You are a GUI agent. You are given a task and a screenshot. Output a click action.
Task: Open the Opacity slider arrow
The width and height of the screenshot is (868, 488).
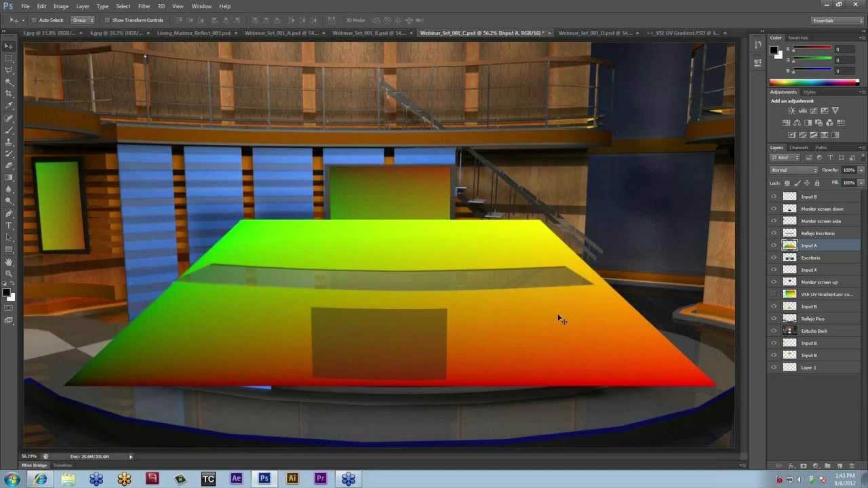coord(861,170)
